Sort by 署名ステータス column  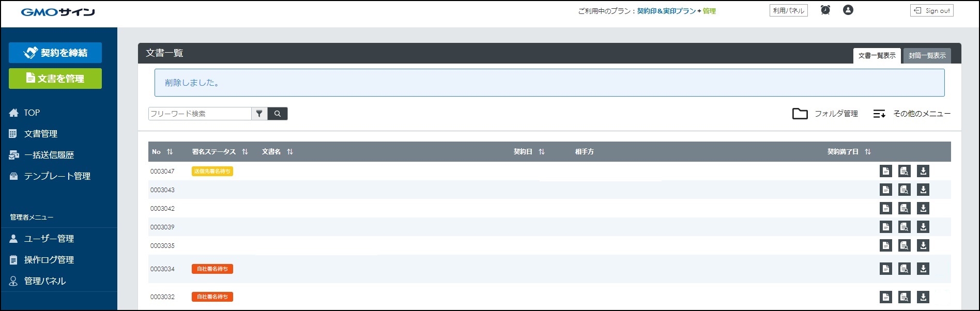(x=245, y=152)
